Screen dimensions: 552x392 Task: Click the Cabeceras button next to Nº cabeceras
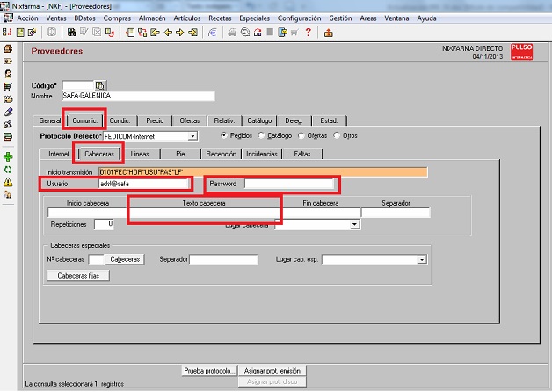[x=125, y=259]
